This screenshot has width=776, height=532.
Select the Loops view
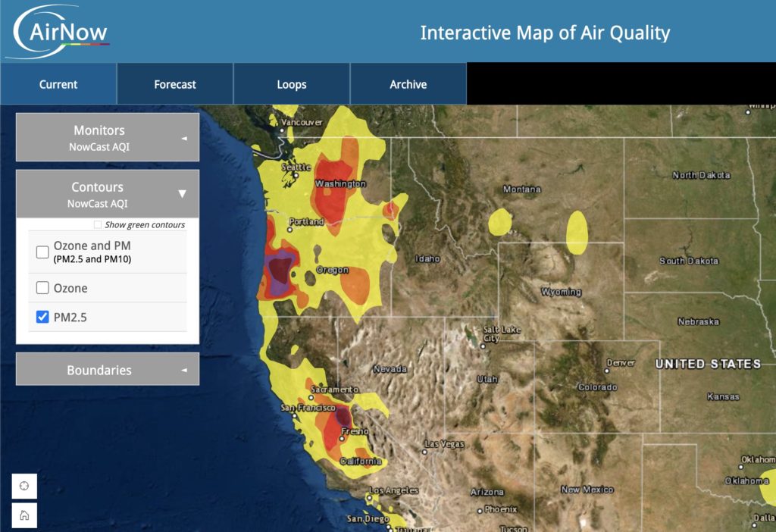(x=291, y=83)
